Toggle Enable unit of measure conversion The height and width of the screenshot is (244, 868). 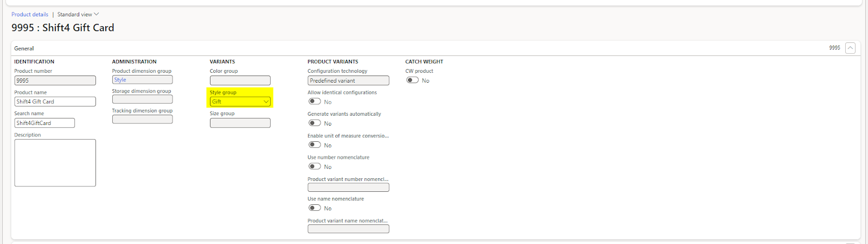pyautogui.click(x=315, y=145)
